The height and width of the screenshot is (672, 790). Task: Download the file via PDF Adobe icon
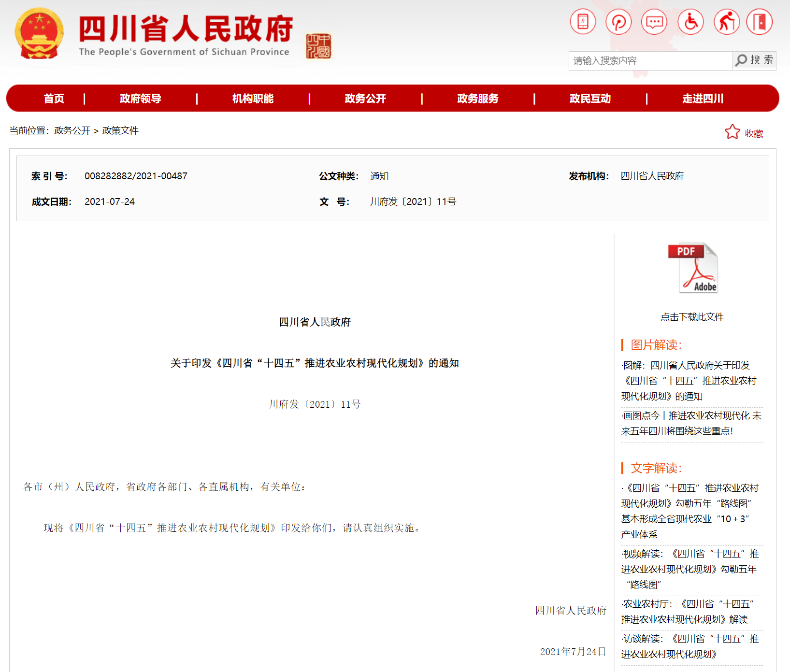(692, 268)
